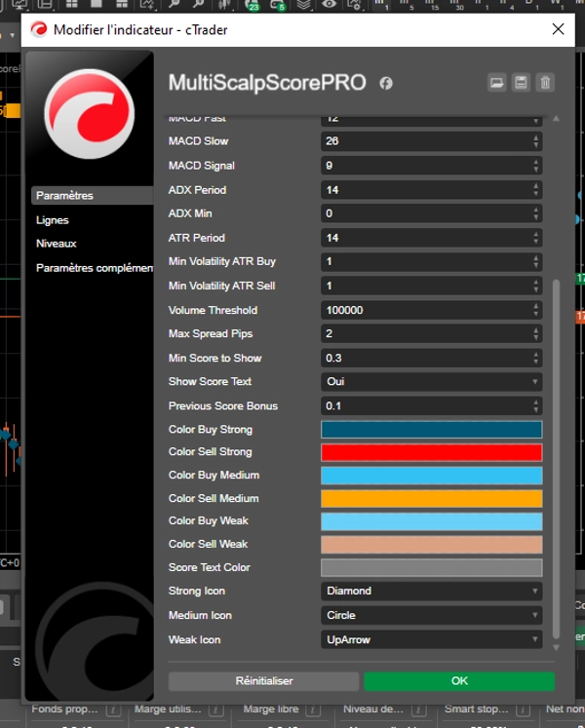The height and width of the screenshot is (728, 585).
Task: Click the info icon next to Smart stop
Action: 523,709
